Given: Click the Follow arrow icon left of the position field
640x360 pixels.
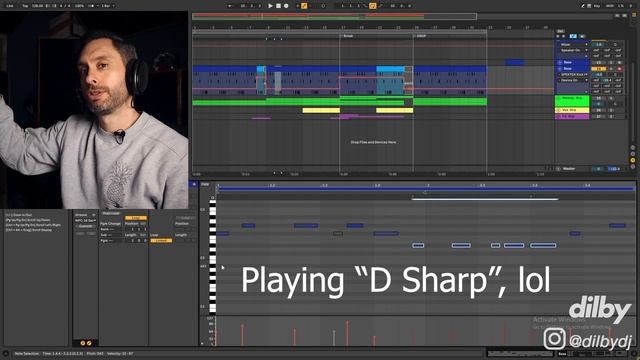Looking at the screenshot, I should point(229,6).
